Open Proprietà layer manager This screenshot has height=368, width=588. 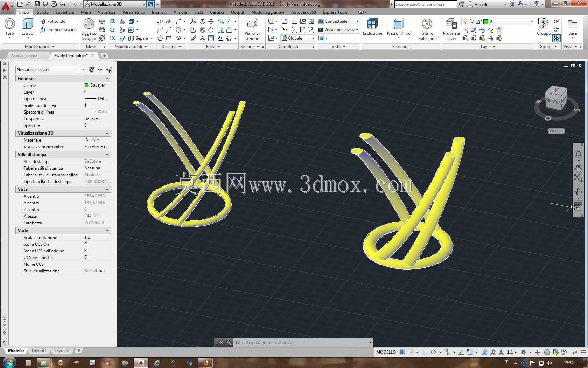pos(451,29)
